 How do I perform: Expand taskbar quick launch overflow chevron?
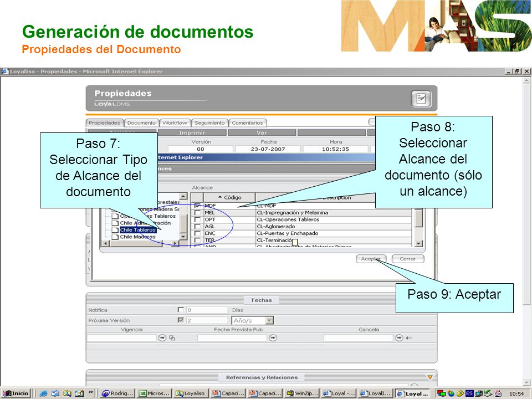pos(90,392)
